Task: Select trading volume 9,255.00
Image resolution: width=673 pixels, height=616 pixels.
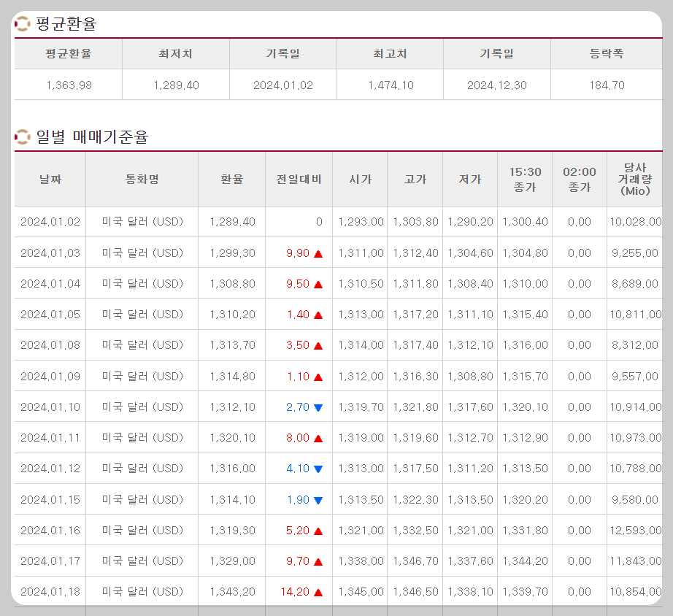Action: pos(635,253)
